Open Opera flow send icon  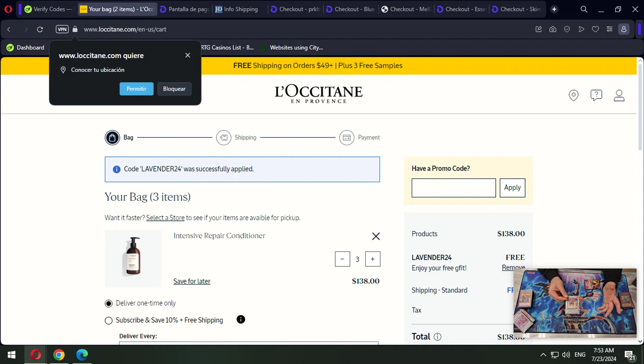pyautogui.click(x=581, y=29)
